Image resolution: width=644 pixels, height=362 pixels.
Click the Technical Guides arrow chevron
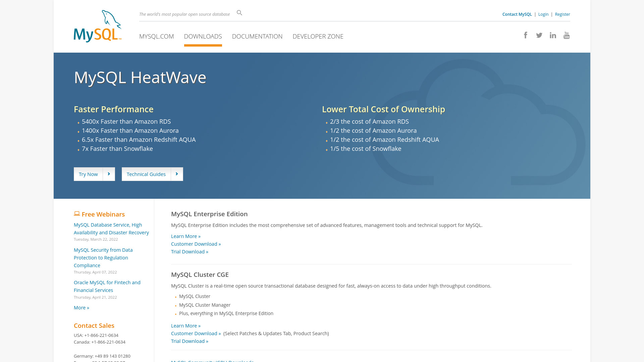[177, 174]
